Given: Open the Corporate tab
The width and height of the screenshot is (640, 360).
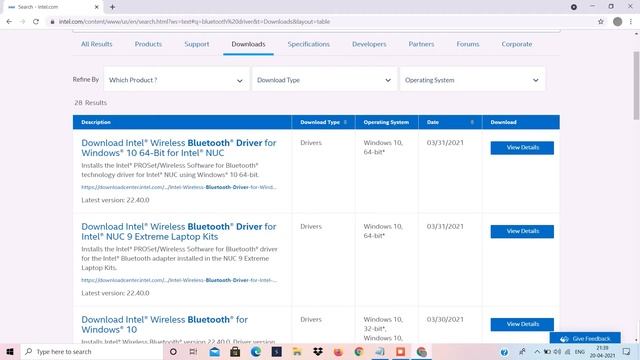Looking at the screenshot, I should pyautogui.click(x=517, y=44).
